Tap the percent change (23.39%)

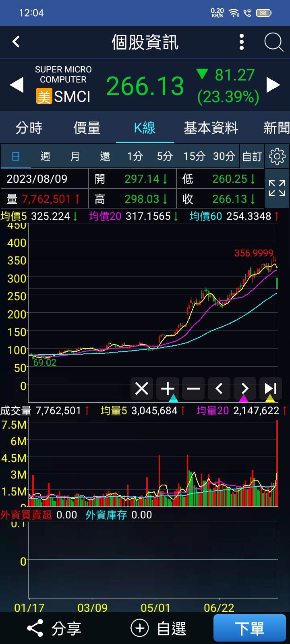point(228,97)
